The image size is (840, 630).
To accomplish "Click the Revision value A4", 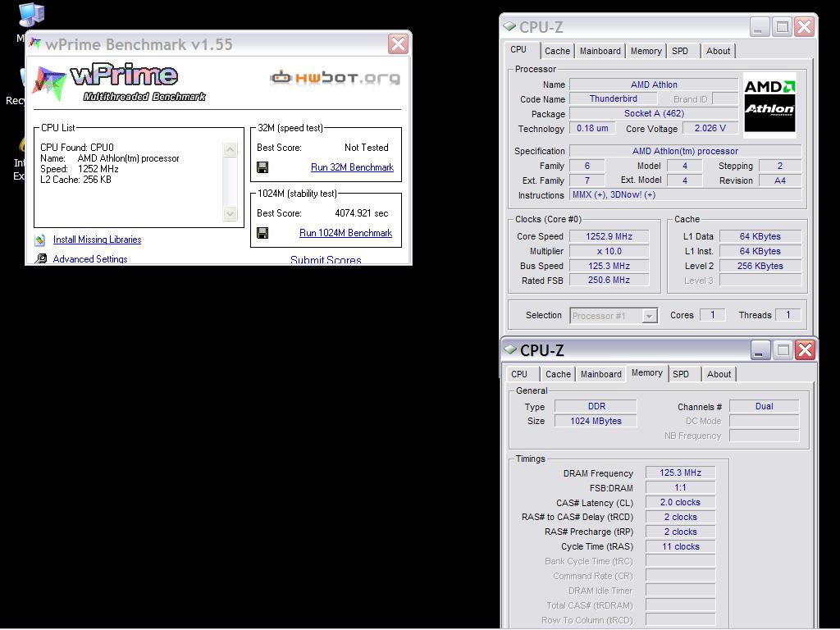I will coord(780,180).
